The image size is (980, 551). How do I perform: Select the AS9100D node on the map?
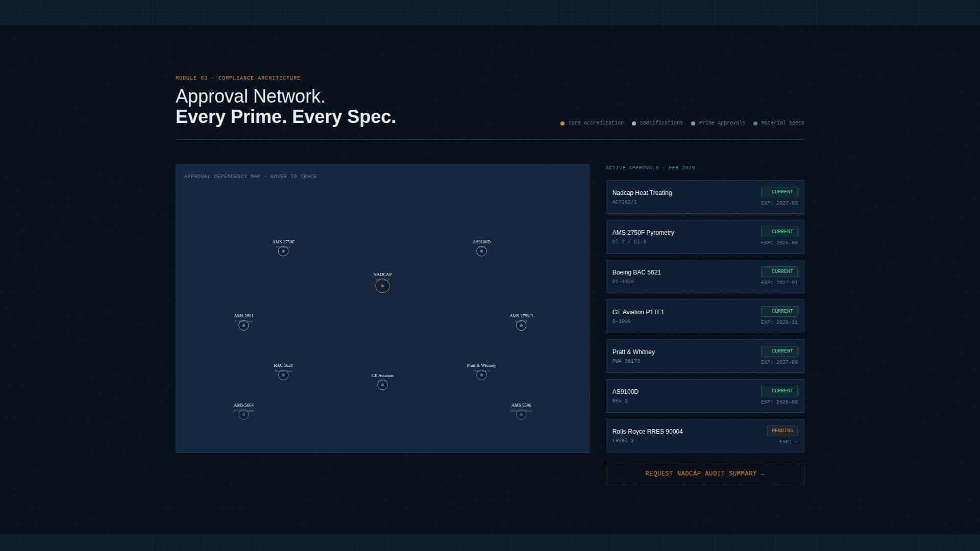click(481, 251)
